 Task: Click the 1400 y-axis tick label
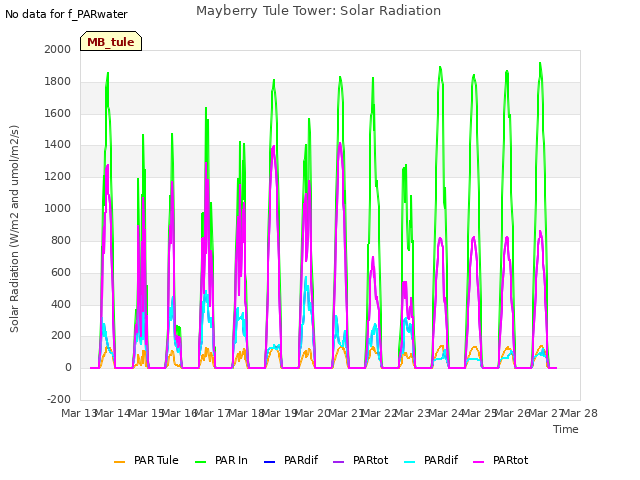coord(58,144)
